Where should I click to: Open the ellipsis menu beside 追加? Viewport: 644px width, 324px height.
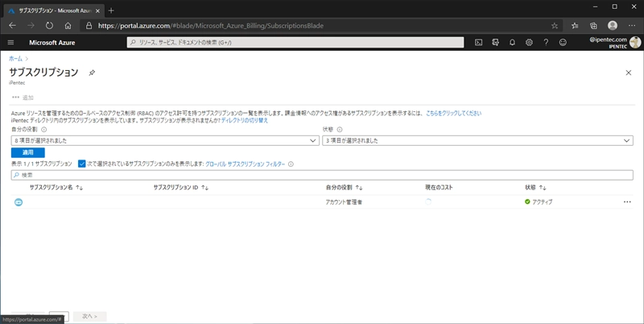(x=15, y=98)
